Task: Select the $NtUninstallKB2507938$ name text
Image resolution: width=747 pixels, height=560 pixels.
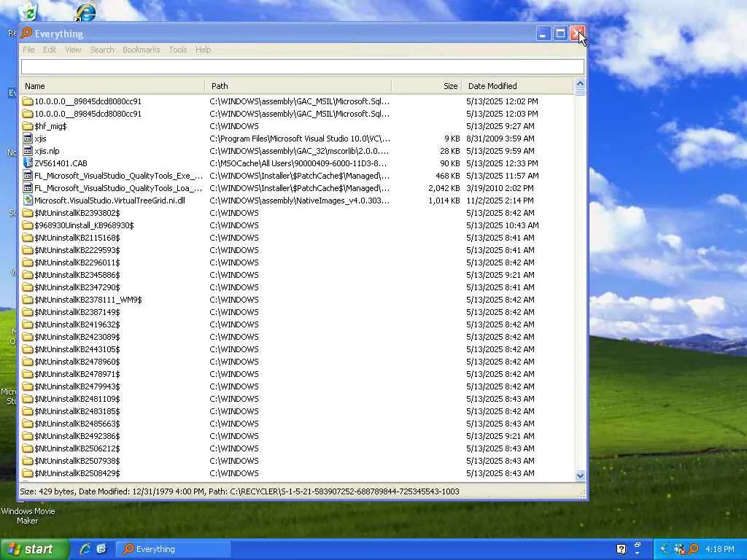Action: point(77,461)
